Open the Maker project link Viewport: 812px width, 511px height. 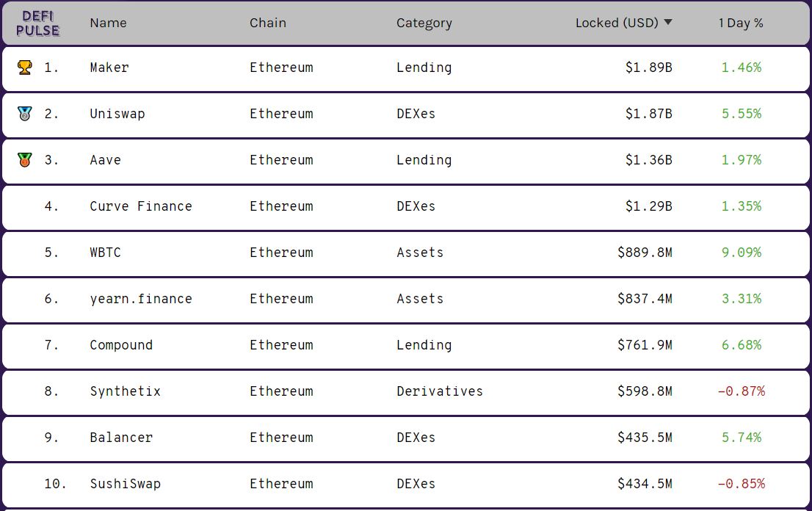(x=109, y=68)
